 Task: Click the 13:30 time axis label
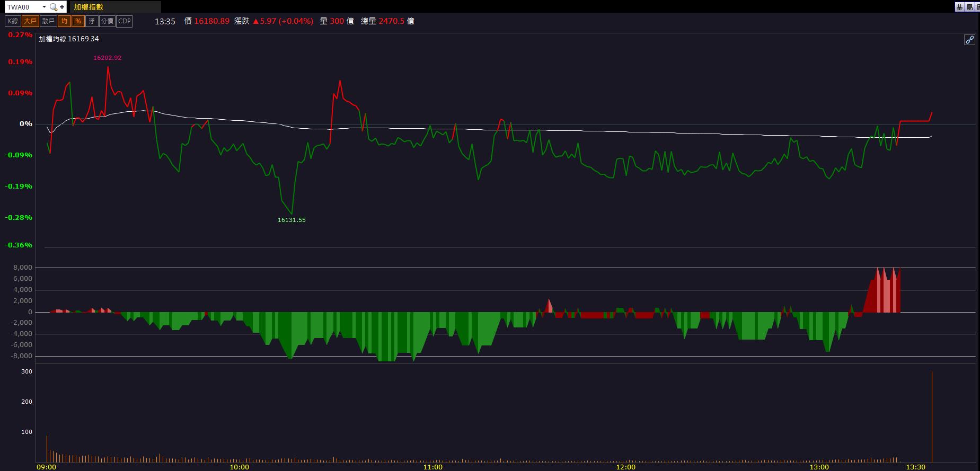pyautogui.click(x=916, y=467)
